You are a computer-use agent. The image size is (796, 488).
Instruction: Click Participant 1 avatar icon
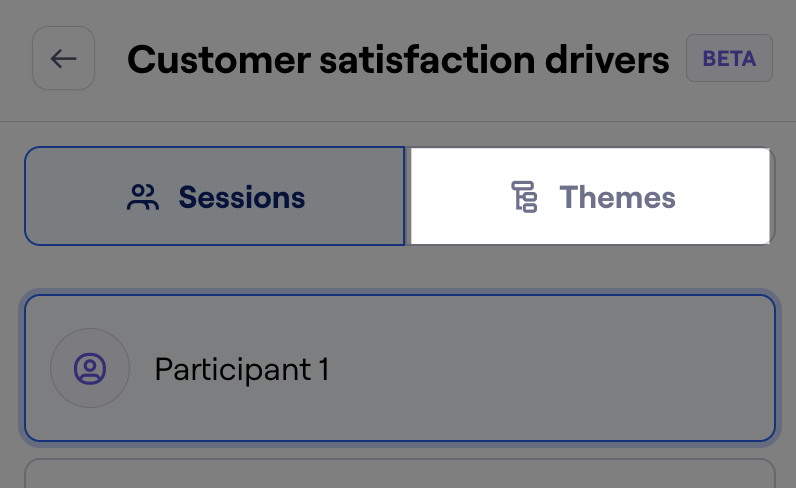click(x=90, y=368)
